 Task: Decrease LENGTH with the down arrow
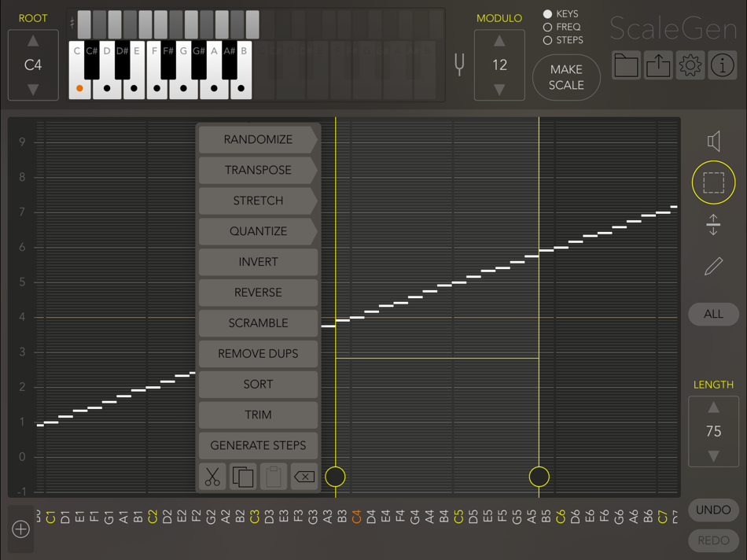[x=713, y=454]
